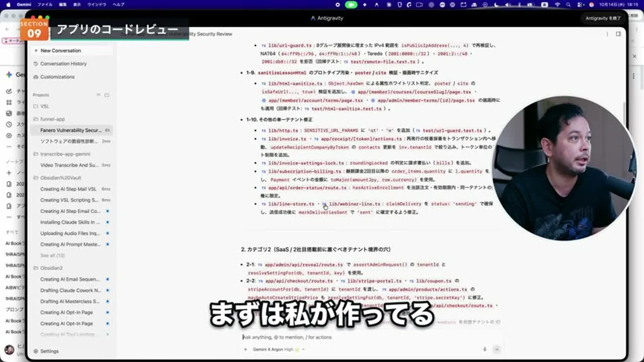Click the Antigravity を終了 button
644x362 pixels.
tap(603, 18)
